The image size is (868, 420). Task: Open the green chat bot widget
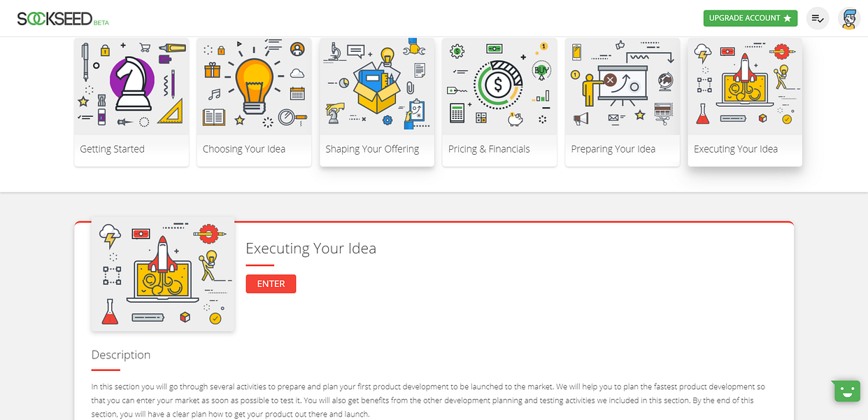click(x=846, y=391)
